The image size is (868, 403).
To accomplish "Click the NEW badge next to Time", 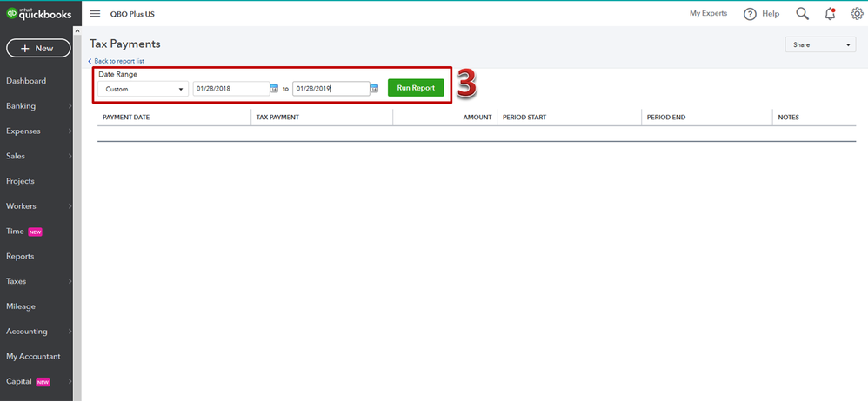I will pos(35,232).
